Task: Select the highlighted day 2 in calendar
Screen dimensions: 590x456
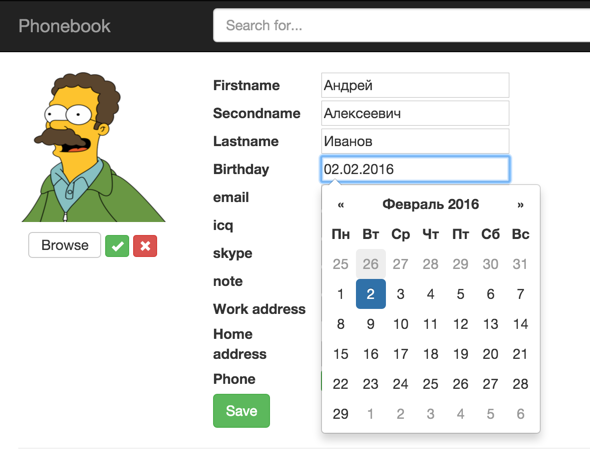Action: click(371, 294)
